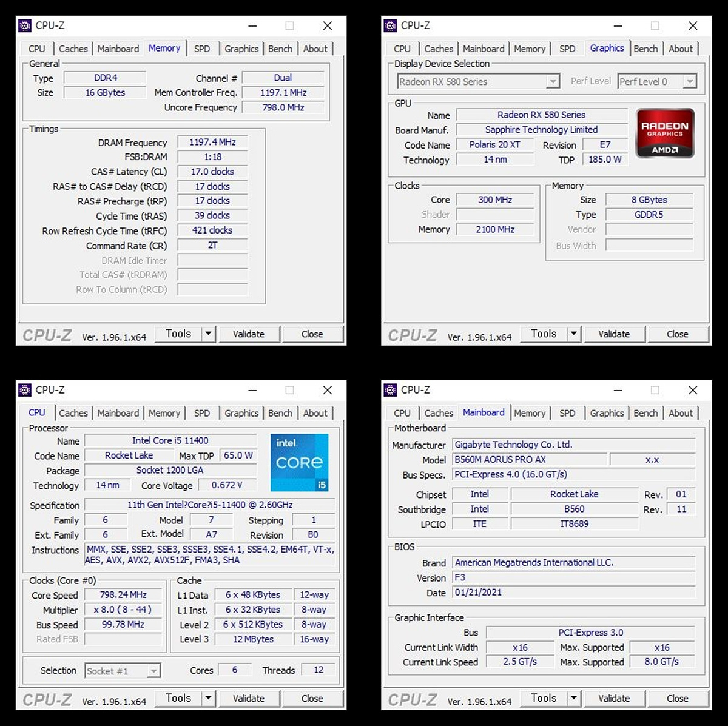Click the Board Manuf. field Sapphire Technology Limited
This screenshot has width=728, height=726.
pos(542,130)
